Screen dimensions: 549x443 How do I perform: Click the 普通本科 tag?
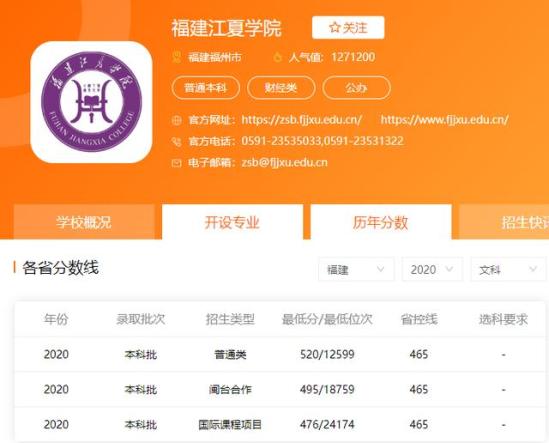[x=206, y=88]
